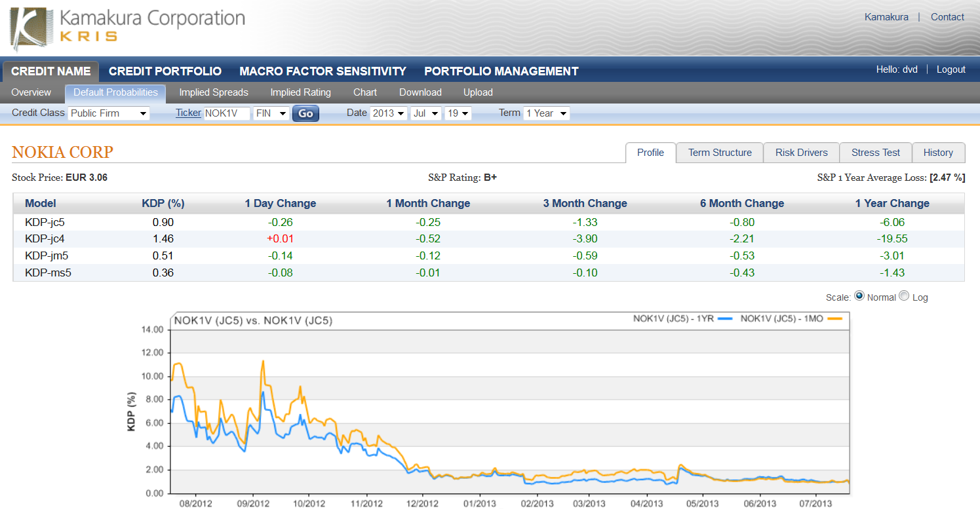Open MACRO FACTOR SENSITIVITY tab

pyautogui.click(x=323, y=71)
